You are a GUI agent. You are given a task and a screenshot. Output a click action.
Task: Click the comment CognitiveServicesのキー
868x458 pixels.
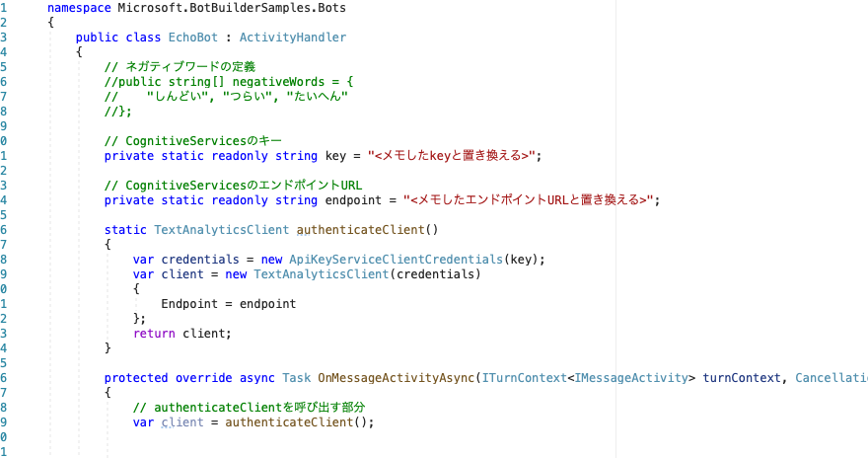pos(193,141)
